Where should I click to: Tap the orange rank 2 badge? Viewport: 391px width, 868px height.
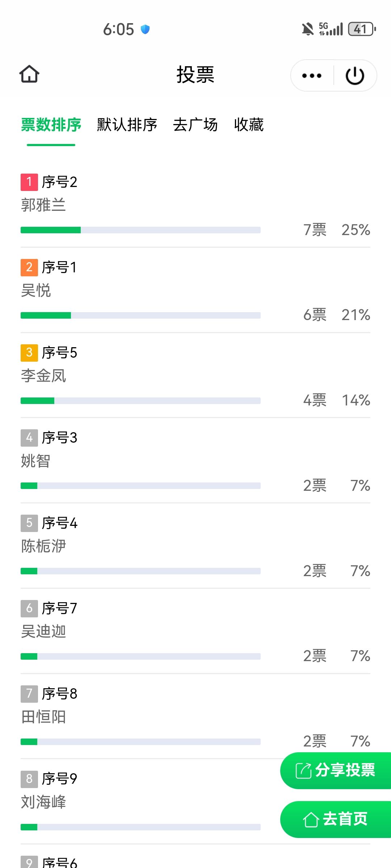pos(29,267)
